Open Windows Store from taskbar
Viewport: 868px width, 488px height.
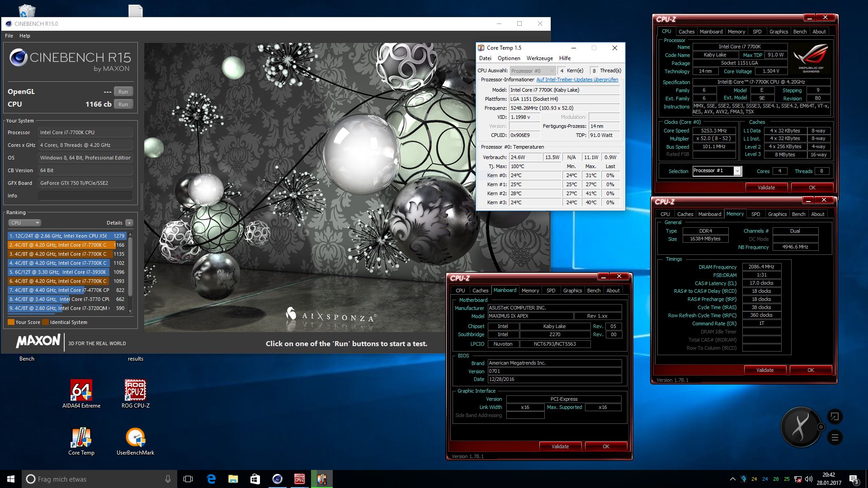pos(255,479)
